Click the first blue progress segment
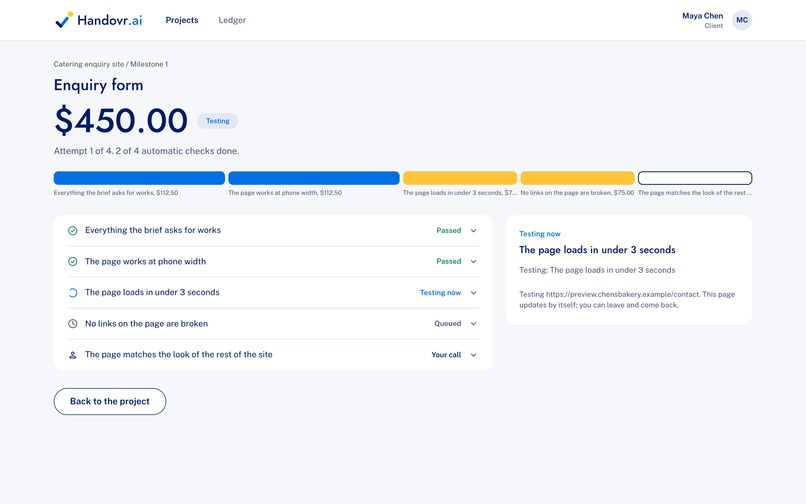This screenshot has height=504, width=806. click(x=139, y=178)
